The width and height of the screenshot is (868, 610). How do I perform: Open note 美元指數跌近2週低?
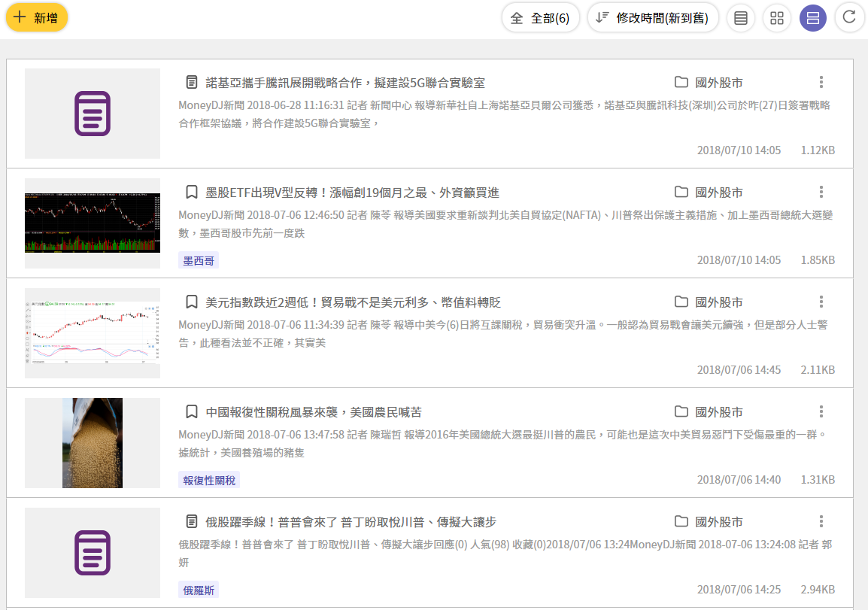point(353,302)
